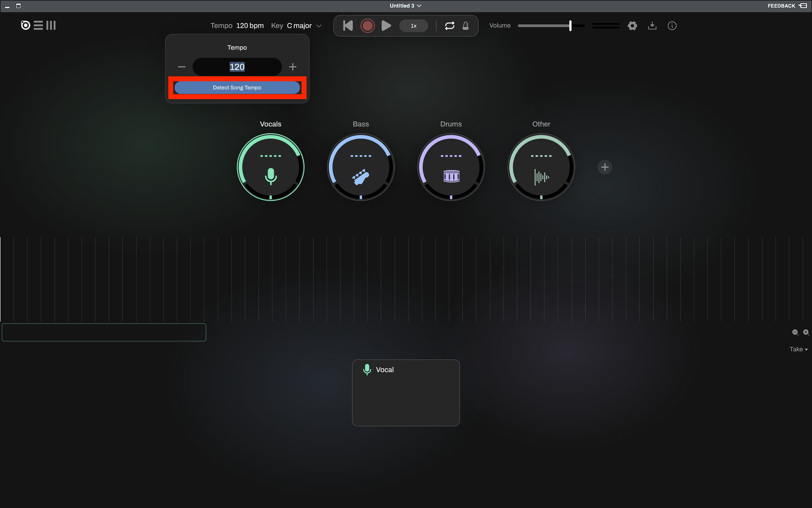812x508 pixels.
Task: Click the Vocal track card
Action: (x=406, y=393)
